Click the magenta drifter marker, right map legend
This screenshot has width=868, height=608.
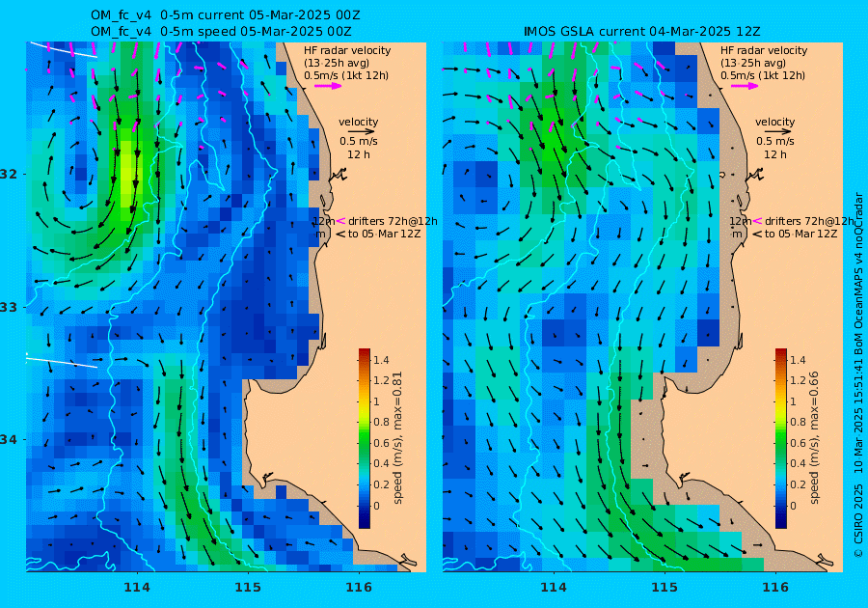(758, 221)
